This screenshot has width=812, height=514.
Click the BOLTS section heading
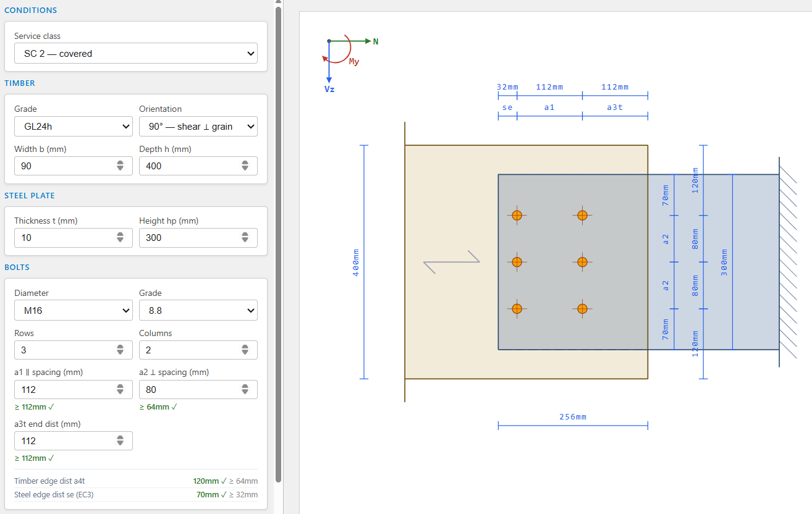[x=17, y=268]
